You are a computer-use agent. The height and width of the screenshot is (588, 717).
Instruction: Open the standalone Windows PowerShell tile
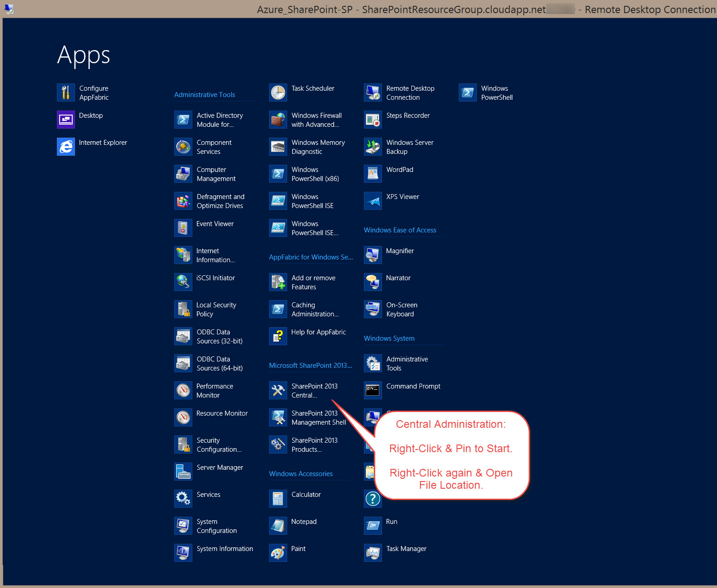(468, 93)
